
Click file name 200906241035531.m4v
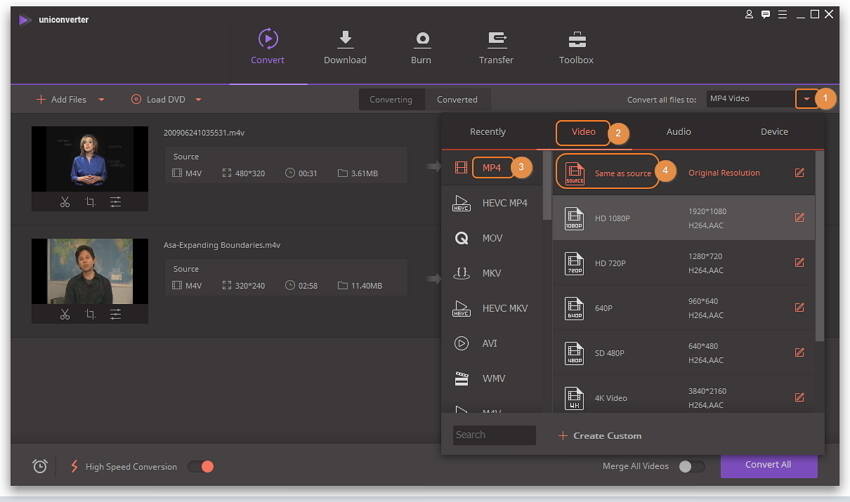[x=204, y=133]
